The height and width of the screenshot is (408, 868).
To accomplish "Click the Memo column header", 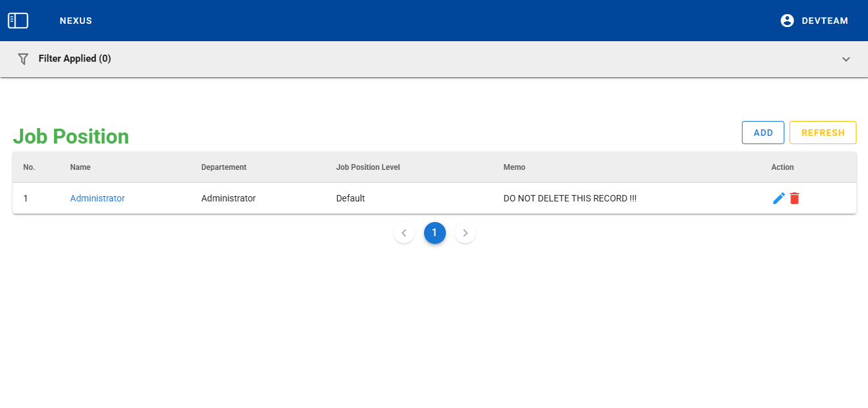I will pyautogui.click(x=514, y=167).
